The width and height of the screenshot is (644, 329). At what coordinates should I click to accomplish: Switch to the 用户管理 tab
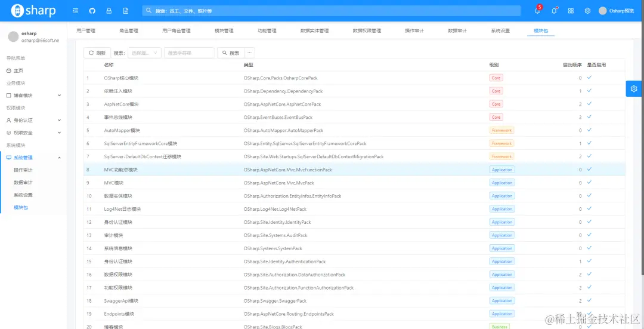point(86,31)
